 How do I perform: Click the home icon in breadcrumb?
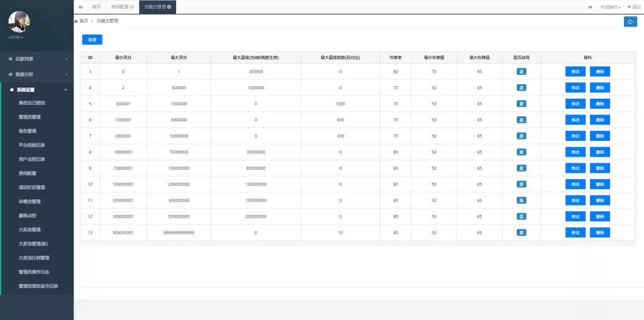point(76,21)
